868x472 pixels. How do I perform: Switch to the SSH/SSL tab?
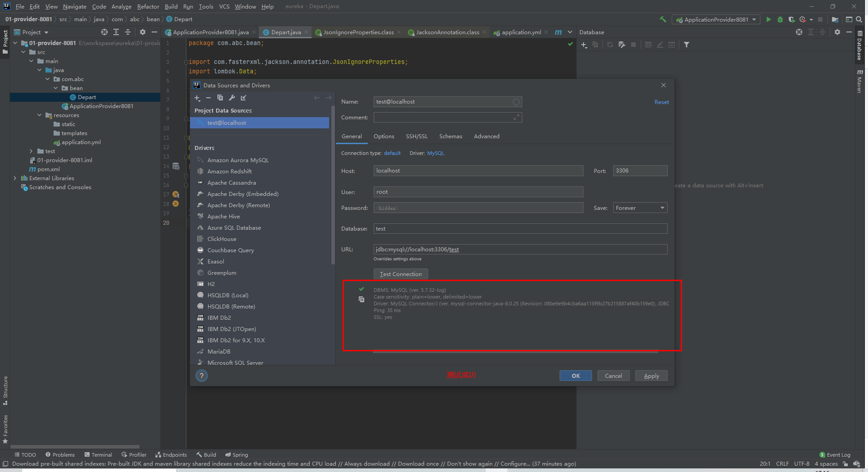pyautogui.click(x=417, y=136)
